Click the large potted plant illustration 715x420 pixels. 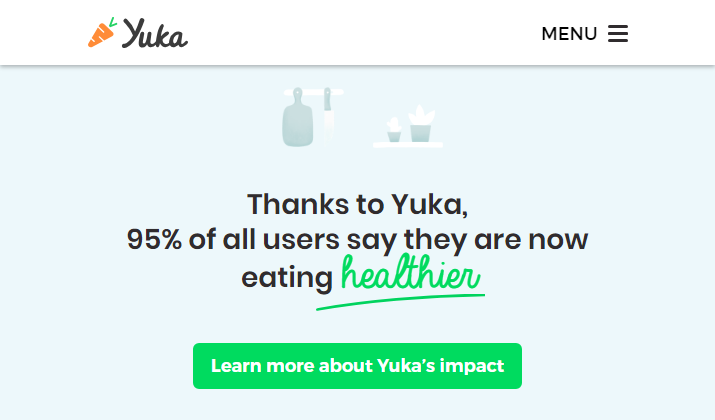pyautogui.click(x=421, y=123)
